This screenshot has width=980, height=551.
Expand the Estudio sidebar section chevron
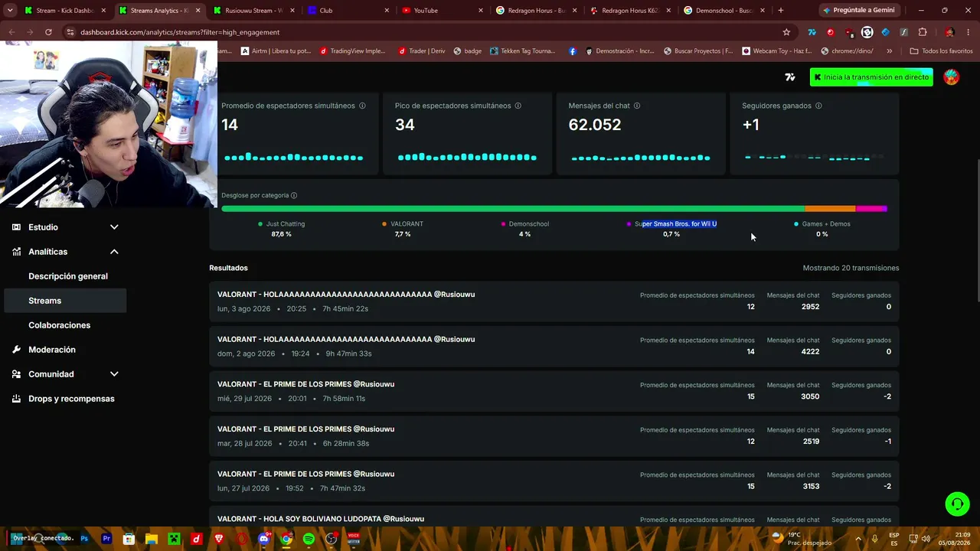tap(114, 227)
